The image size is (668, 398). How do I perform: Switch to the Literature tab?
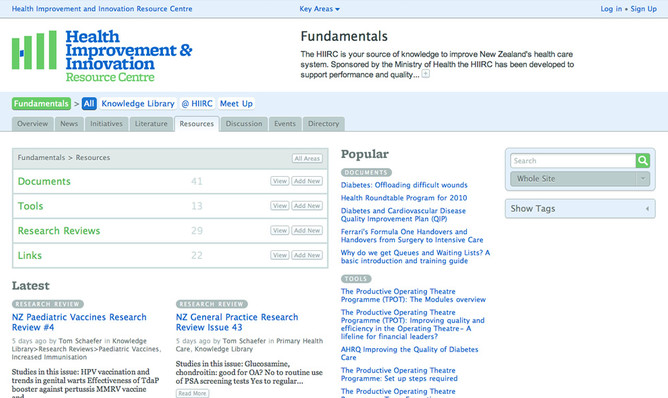(x=151, y=124)
